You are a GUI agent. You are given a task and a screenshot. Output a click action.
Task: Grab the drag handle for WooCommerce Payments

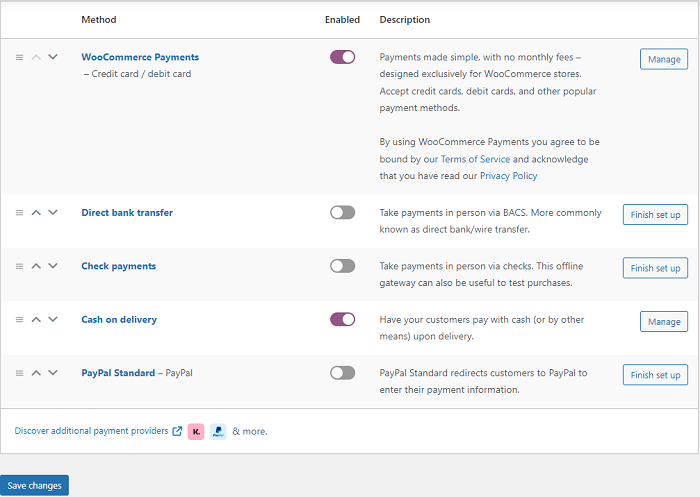[x=19, y=57]
